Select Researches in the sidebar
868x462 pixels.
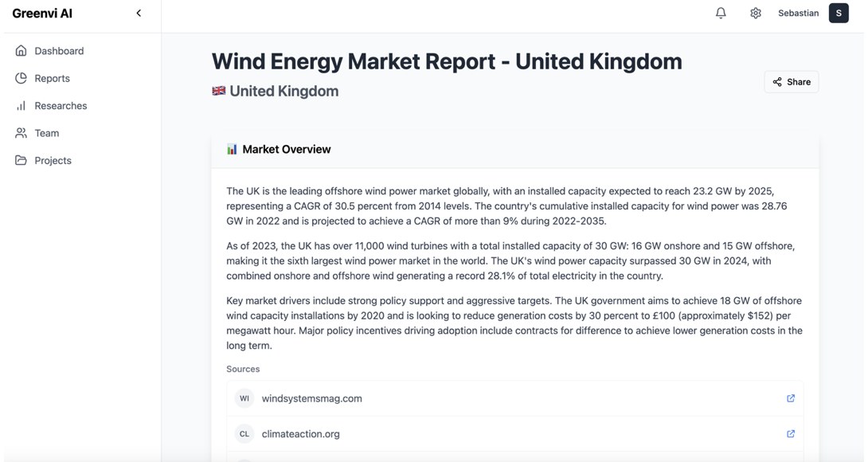[x=61, y=106]
